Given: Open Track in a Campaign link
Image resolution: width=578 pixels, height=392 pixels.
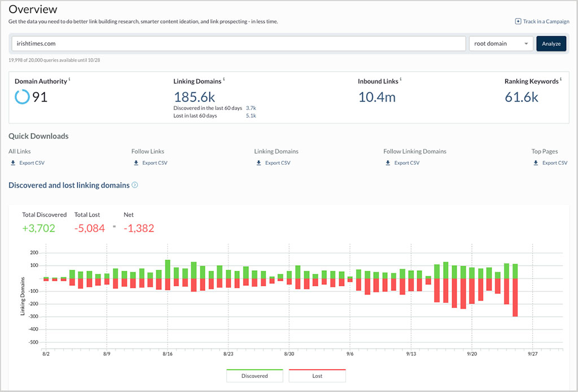Looking at the screenshot, I should click(546, 21).
